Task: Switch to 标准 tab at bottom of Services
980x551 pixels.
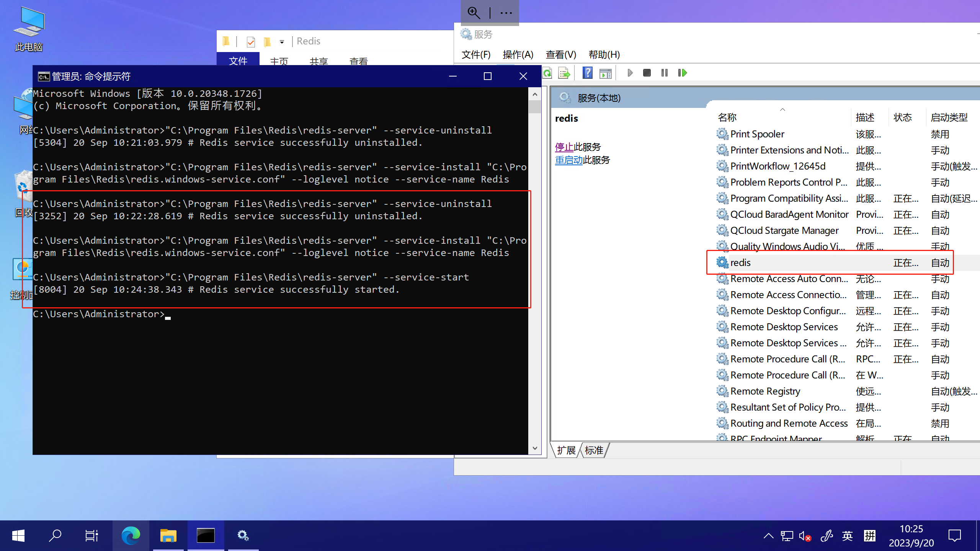Action: click(594, 450)
